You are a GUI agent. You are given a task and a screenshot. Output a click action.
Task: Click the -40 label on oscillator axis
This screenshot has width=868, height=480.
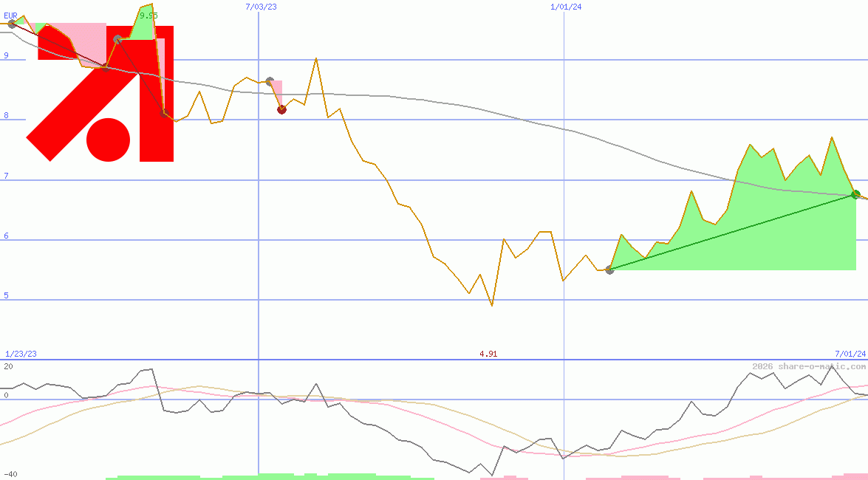10,474
